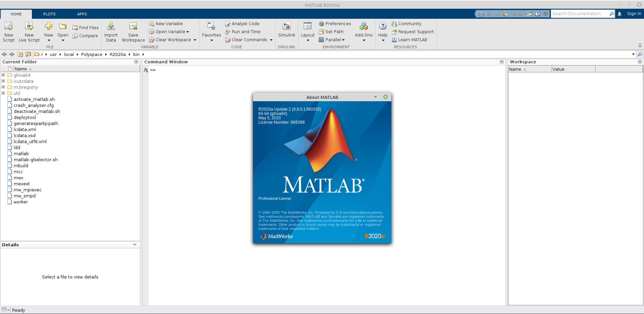This screenshot has width=644, height=314.
Task: Click Learn MATLAB
Action: click(409, 40)
